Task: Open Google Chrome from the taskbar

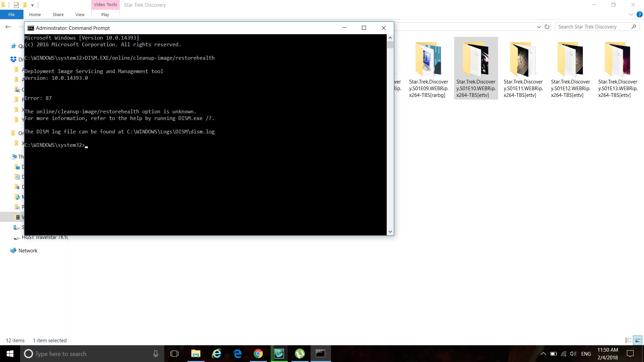Action: coord(258,354)
